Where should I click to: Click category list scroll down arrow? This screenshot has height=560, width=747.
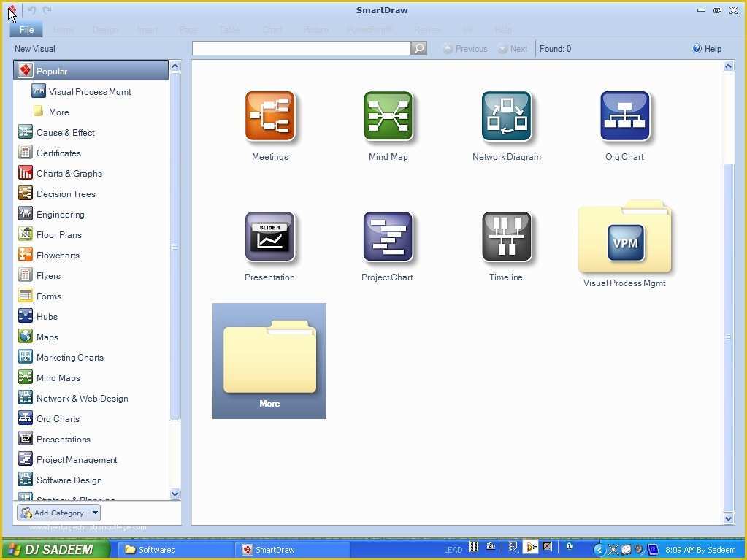tap(175, 494)
